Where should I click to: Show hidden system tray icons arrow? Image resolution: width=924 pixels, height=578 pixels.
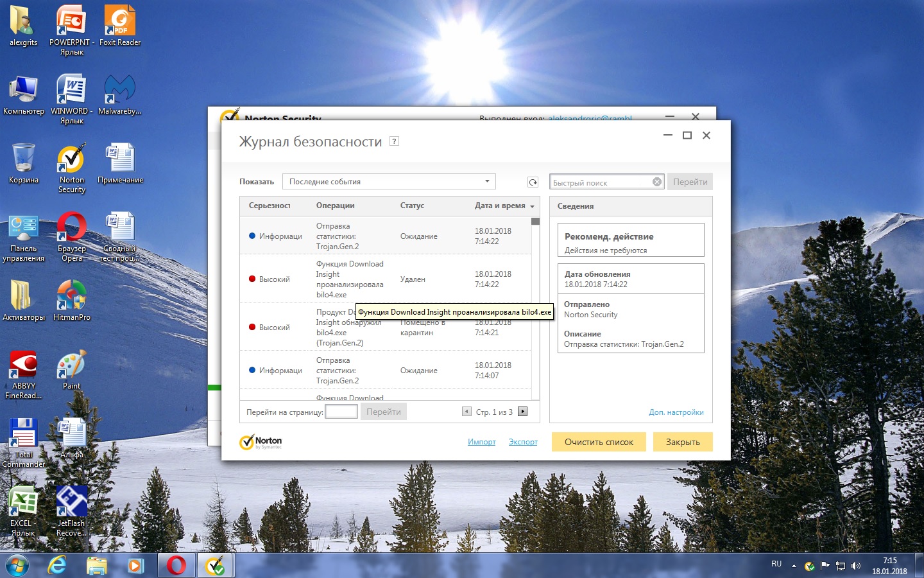pos(794,566)
